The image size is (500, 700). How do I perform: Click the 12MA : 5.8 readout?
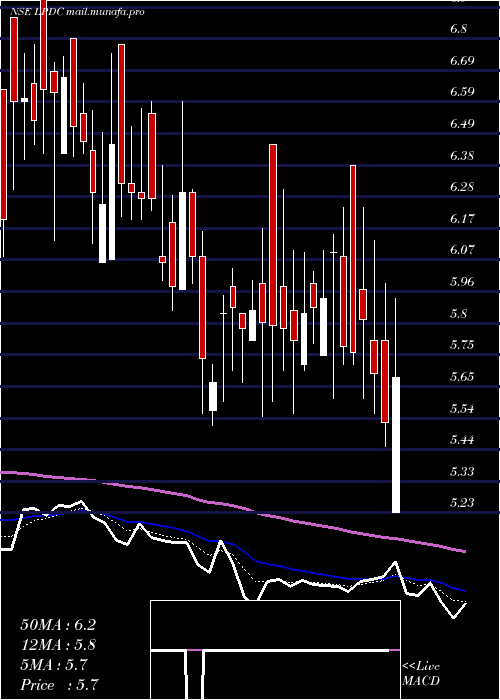point(58,644)
